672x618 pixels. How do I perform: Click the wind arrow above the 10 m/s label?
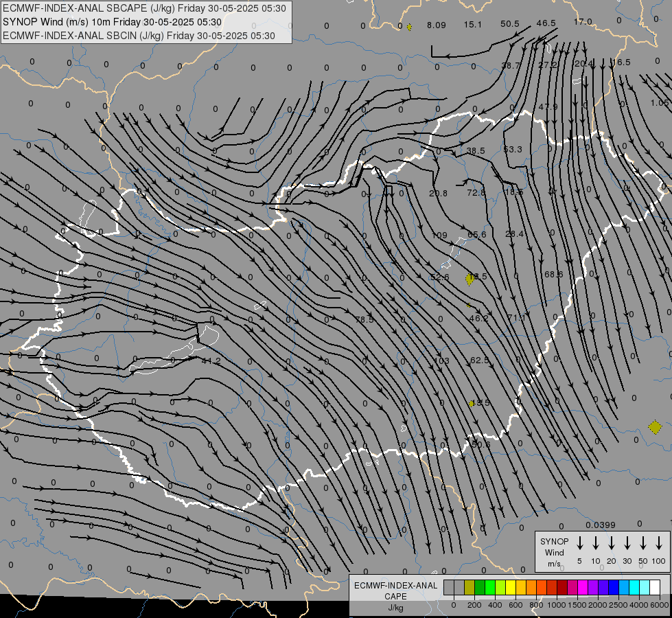595,542
